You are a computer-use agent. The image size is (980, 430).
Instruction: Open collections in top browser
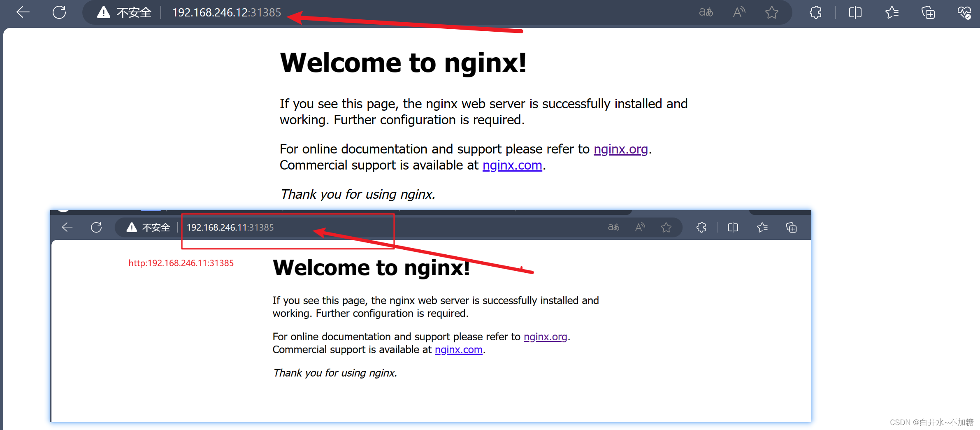(x=928, y=13)
